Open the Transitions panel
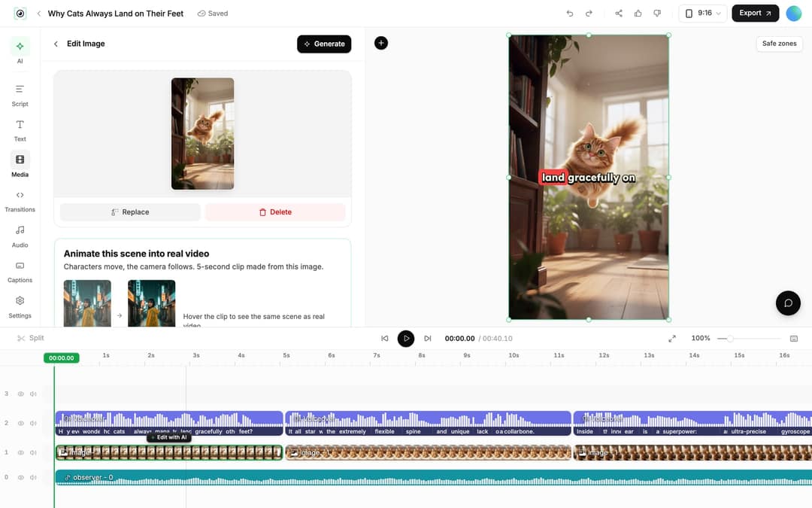 tap(20, 201)
